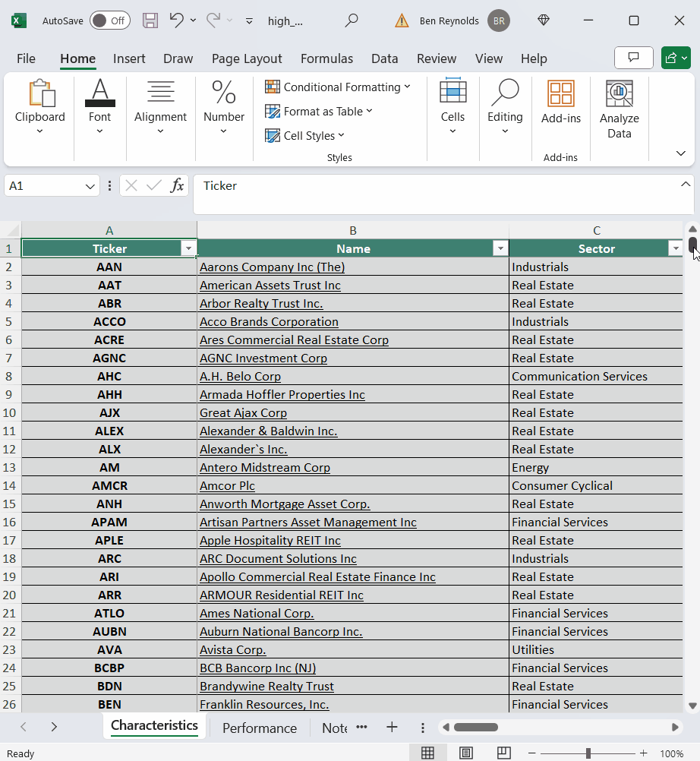
Task: Open the Undo history dropdown arrow
Action: click(x=193, y=21)
